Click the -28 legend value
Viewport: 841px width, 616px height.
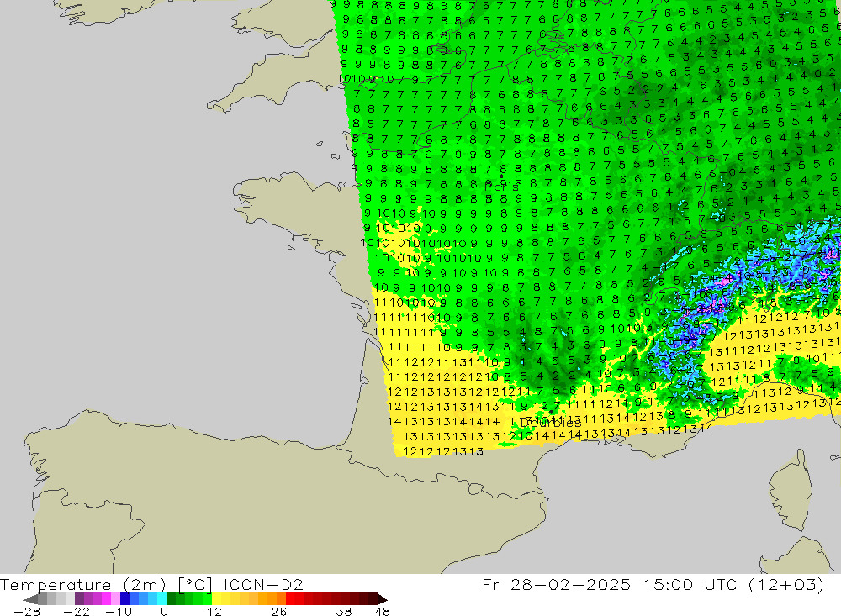(27, 612)
